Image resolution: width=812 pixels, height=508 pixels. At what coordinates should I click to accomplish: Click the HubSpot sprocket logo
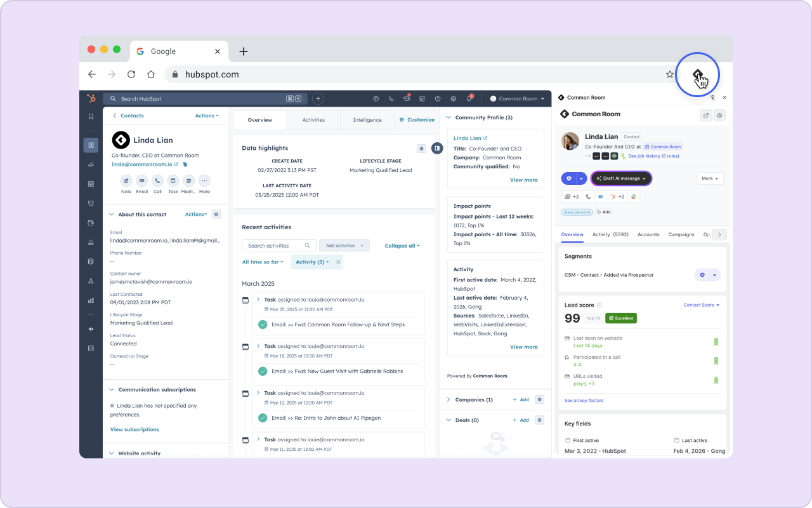pyautogui.click(x=91, y=98)
